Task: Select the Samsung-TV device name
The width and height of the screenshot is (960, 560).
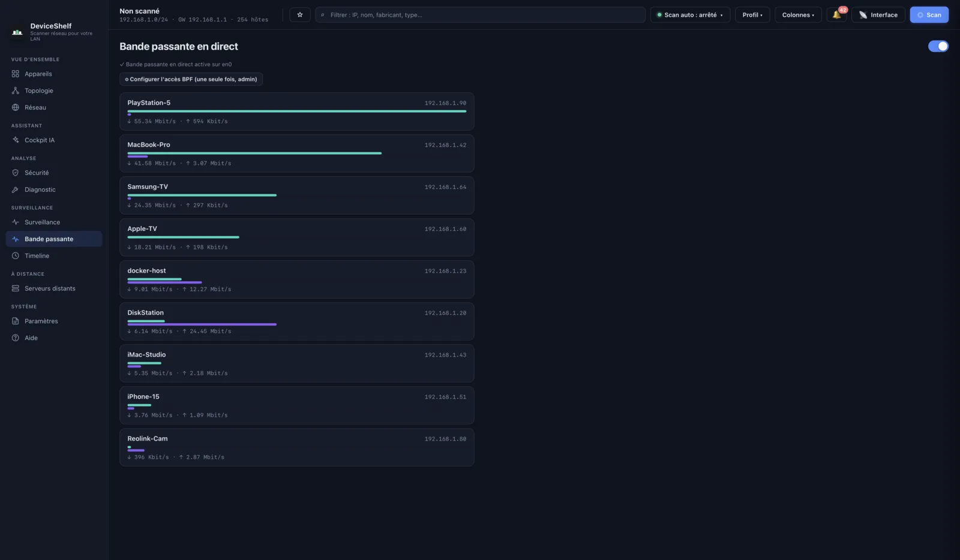Action: (148, 186)
